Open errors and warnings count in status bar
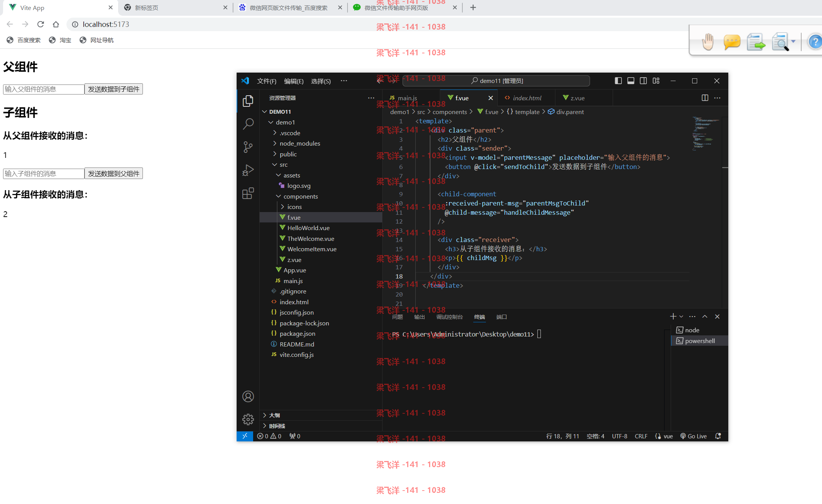822x504 pixels. [269, 436]
